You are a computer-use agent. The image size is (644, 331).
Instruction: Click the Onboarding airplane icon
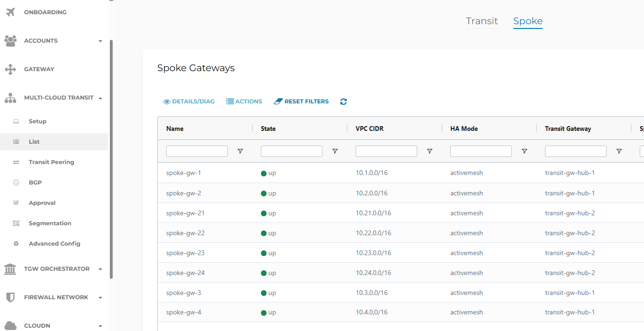pos(10,12)
